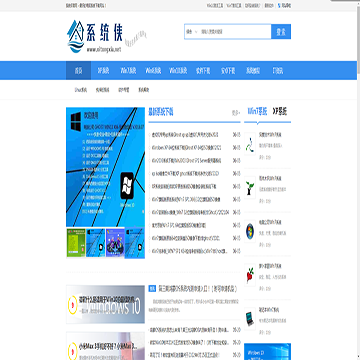The width and height of the screenshot is (360, 360).
Task: Open XP系统 in the blue navigation bar
Action: pyautogui.click(x=103, y=71)
